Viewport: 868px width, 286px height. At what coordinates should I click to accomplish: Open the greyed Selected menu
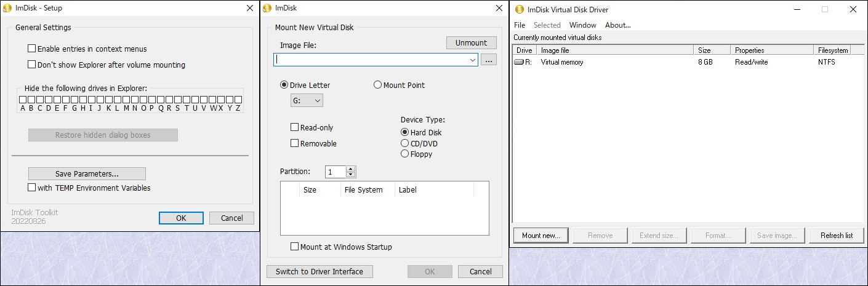coord(547,25)
